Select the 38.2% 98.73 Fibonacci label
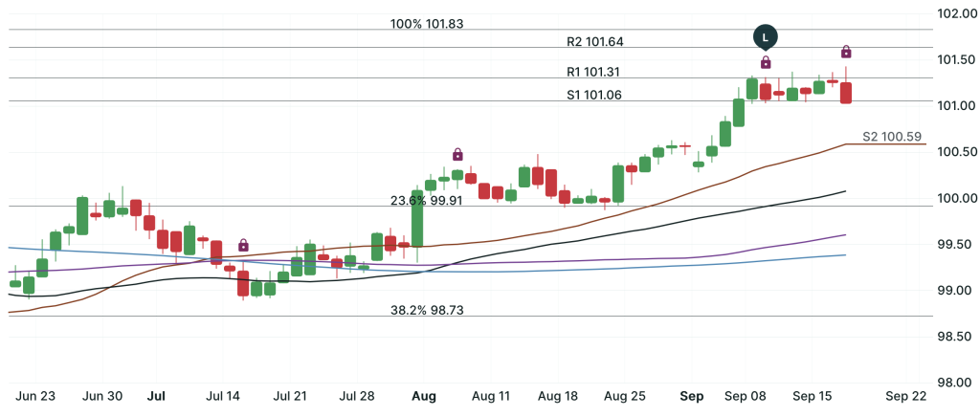Screen dimensions: 980x417 click(x=427, y=310)
